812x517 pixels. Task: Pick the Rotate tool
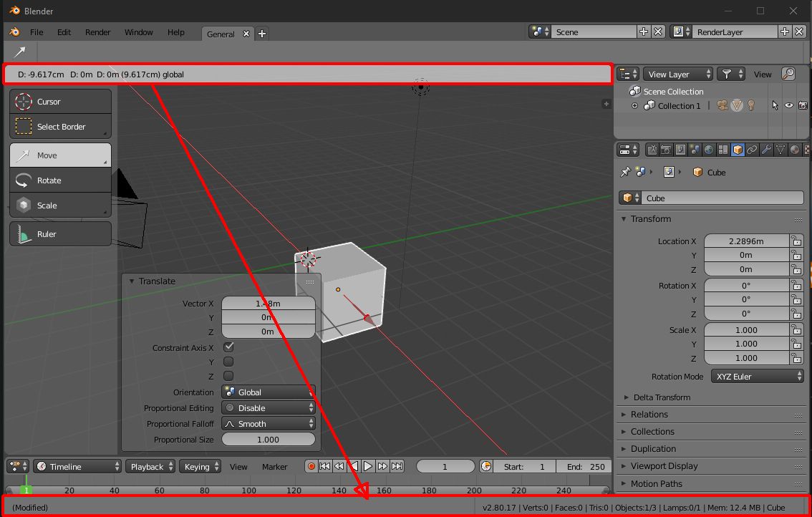(x=60, y=180)
